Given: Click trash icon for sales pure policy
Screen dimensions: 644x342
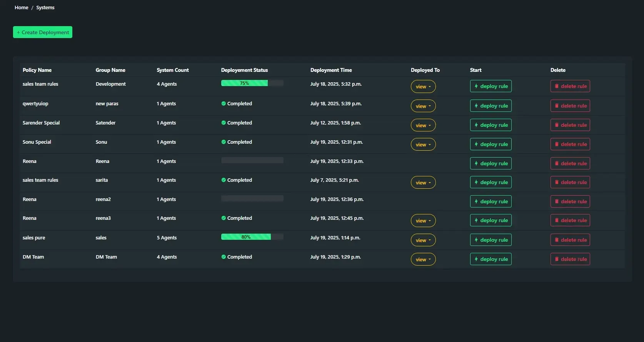Looking at the screenshot, I should (556, 240).
